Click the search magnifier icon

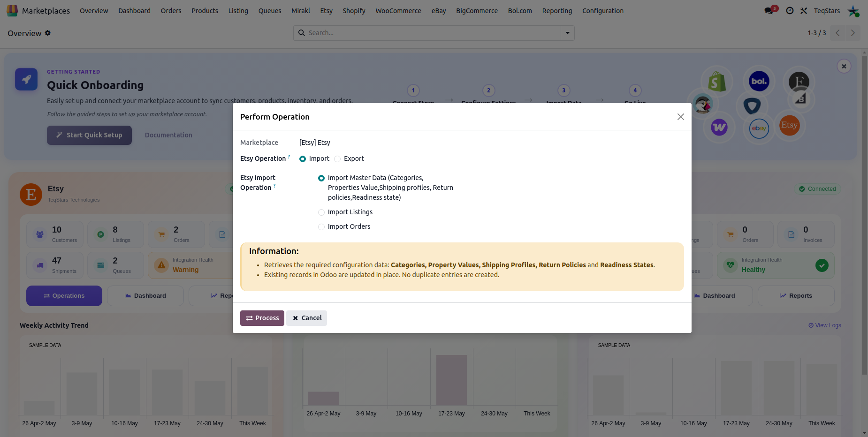[x=302, y=33]
